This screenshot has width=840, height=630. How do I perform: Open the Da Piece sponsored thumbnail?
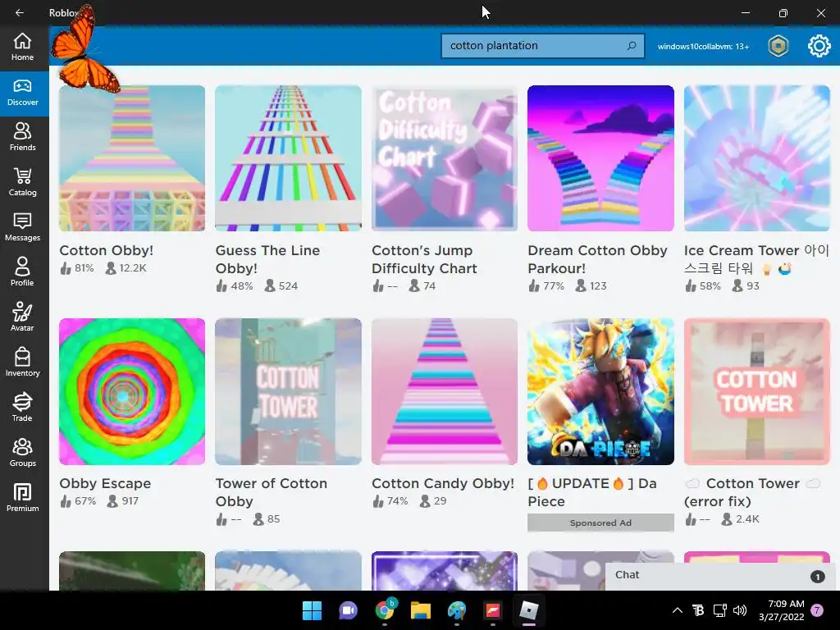click(600, 391)
